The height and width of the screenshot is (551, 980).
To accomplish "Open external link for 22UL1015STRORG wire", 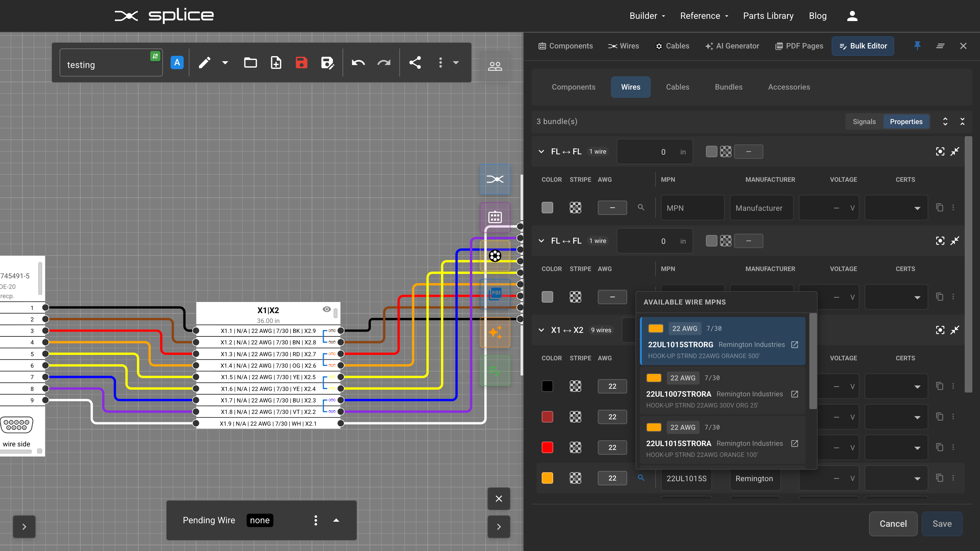I will (x=795, y=344).
